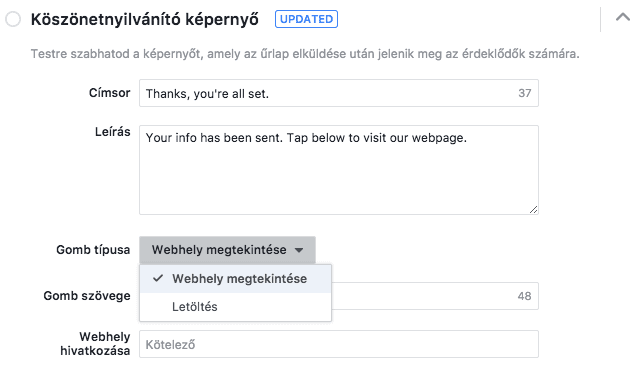Collapse the section with the top-right chevron
Screen dimensions: 640x372
coord(623,18)
